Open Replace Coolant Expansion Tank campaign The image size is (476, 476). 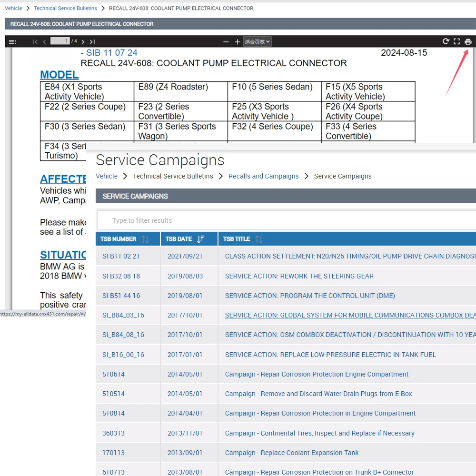click(x=292, y=453)
